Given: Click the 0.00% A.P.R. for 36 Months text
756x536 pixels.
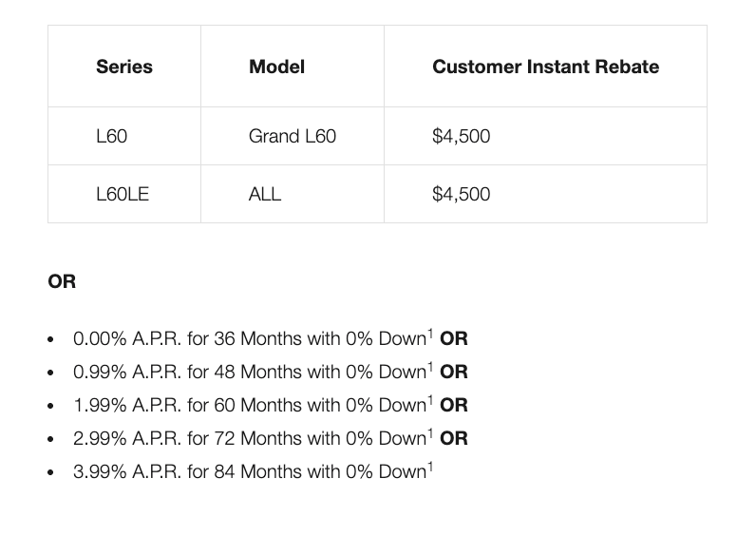Looking at the screenshot, I should point(249,339).
